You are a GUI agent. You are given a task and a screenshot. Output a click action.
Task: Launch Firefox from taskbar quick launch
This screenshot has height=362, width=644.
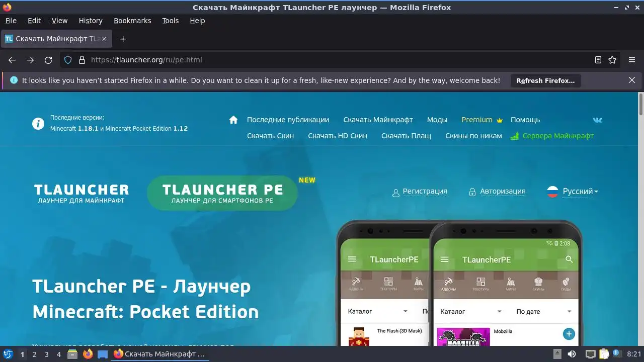[88, 354]
